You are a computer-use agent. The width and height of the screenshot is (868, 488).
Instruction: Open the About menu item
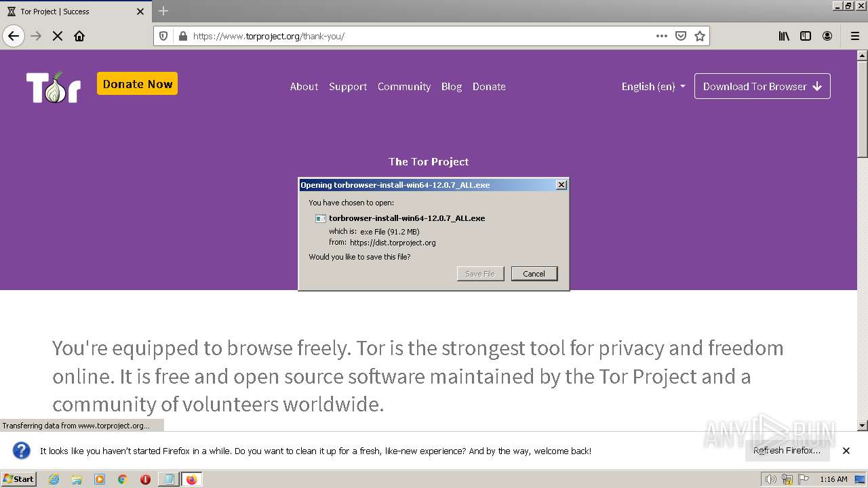pos(304,86)
